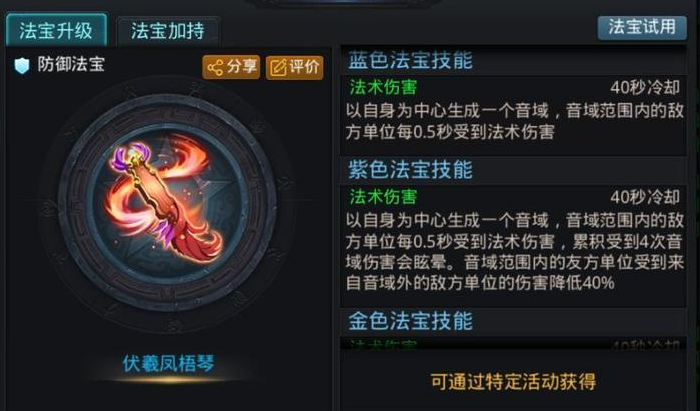Click the blue skill 40秒冷却 text
Image resolution: width=700 pixels, height=411 pixels.
pyautogui.click(x=645, y=87)
